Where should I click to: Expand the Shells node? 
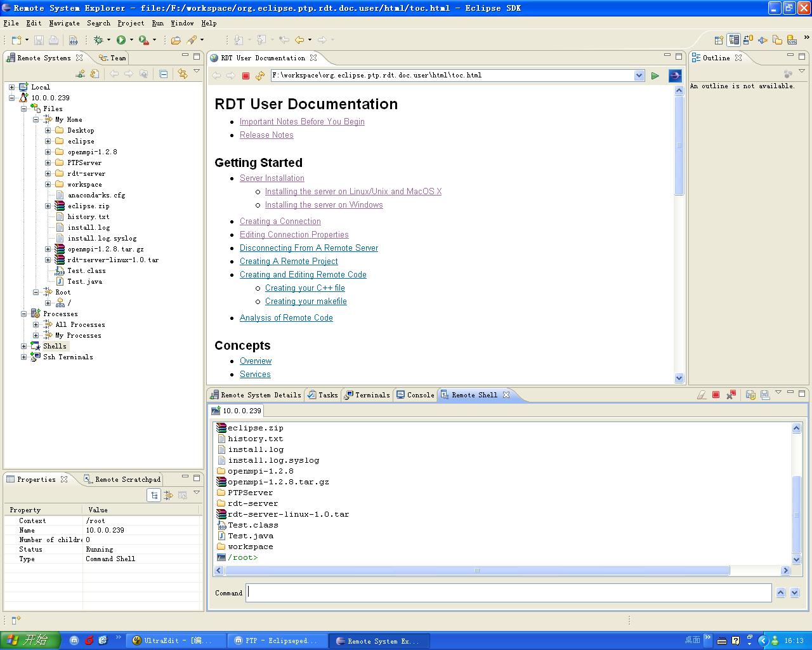pyautogui.click(x=23, y=346)
